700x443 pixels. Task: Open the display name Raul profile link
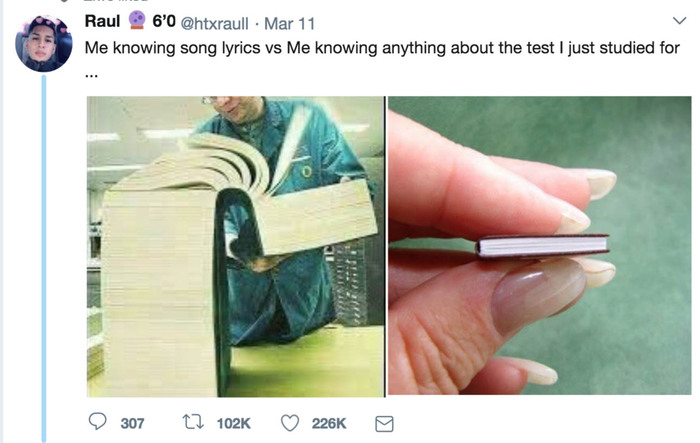click(102, 21)
